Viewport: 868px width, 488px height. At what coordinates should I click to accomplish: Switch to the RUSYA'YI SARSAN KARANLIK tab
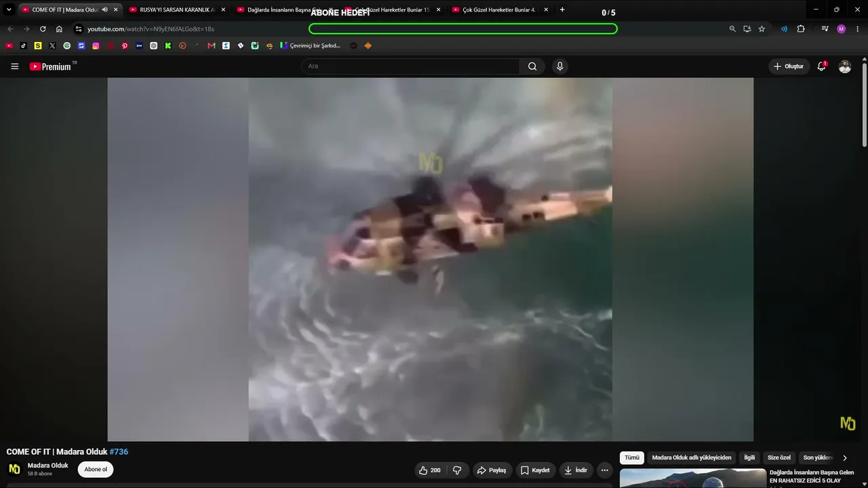click(176, 9)
